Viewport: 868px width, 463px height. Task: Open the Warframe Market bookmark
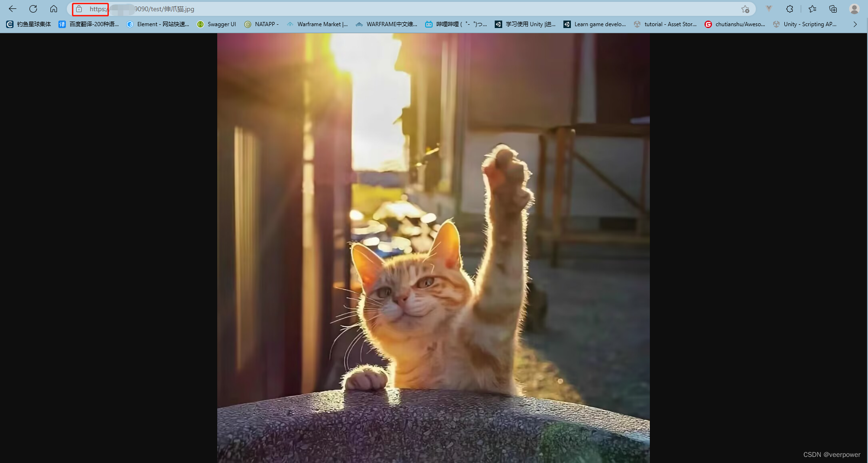[x=317, y=24]
